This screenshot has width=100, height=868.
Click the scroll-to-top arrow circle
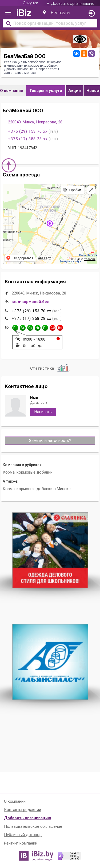point(9,165)
